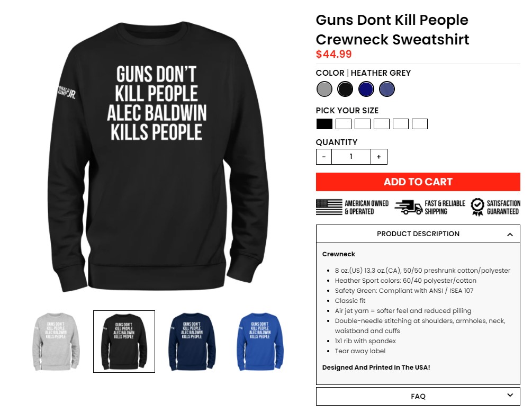Image resolution: width=532 pixels, height=412 pixels.
Task: Increase quantity with the plus button
Action: tap(378, 157)
